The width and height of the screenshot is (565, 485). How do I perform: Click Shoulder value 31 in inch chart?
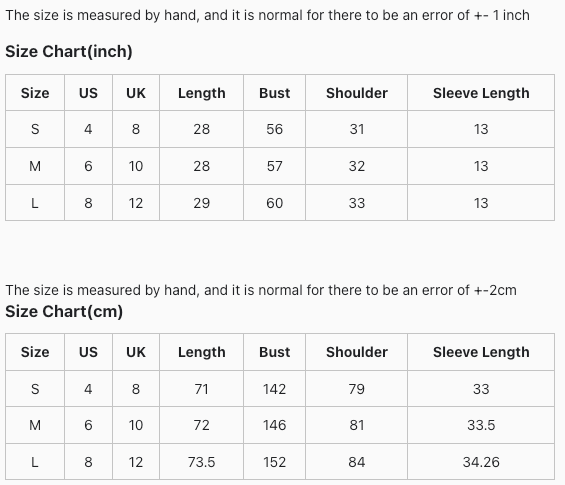[x=357, y=129]
